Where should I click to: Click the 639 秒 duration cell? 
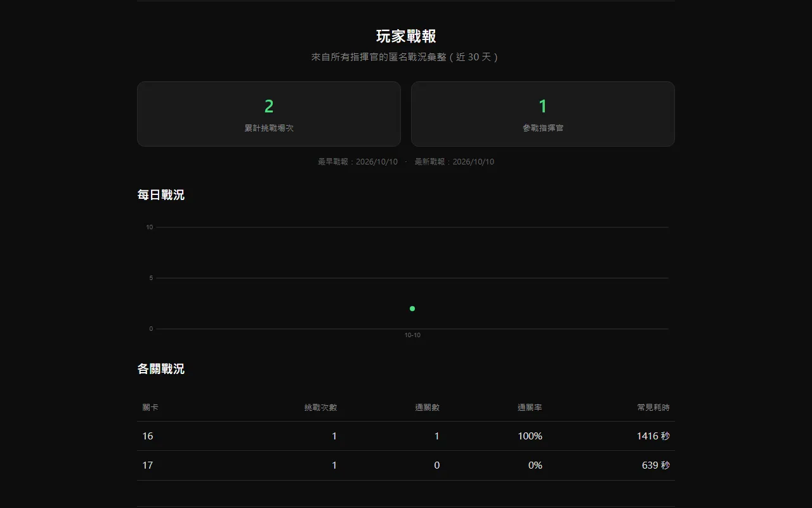[656, 465]
